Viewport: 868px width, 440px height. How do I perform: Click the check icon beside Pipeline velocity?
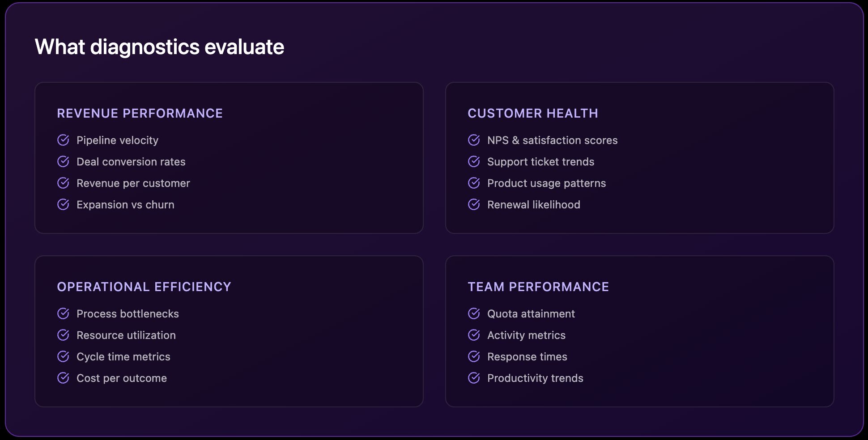[63, 140]
